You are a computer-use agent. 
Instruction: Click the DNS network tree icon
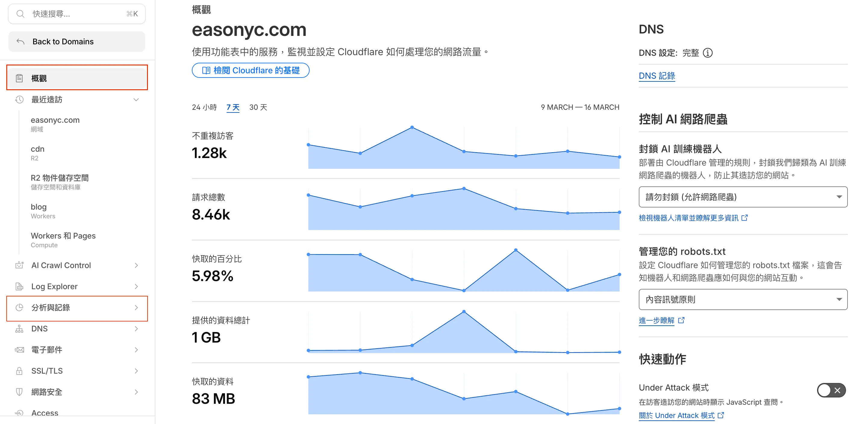click(19, 328)
